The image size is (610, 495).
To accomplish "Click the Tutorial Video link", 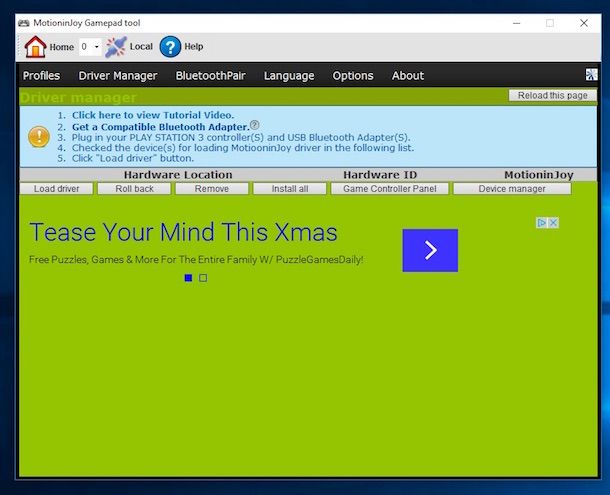I will tap(153, 115).
